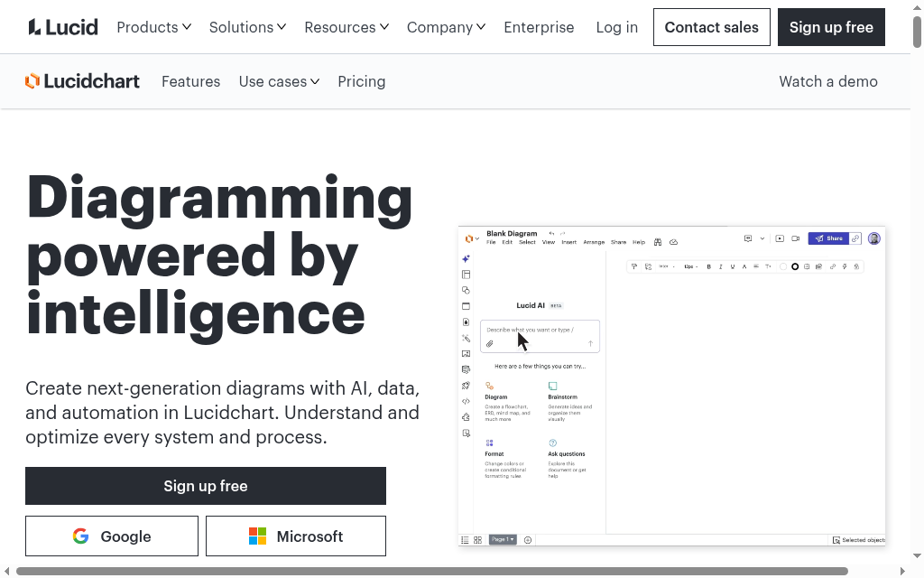Open the Insert menu in the demo
The image size is (924, 578).
pyautogui.click(x=569, y=242)
